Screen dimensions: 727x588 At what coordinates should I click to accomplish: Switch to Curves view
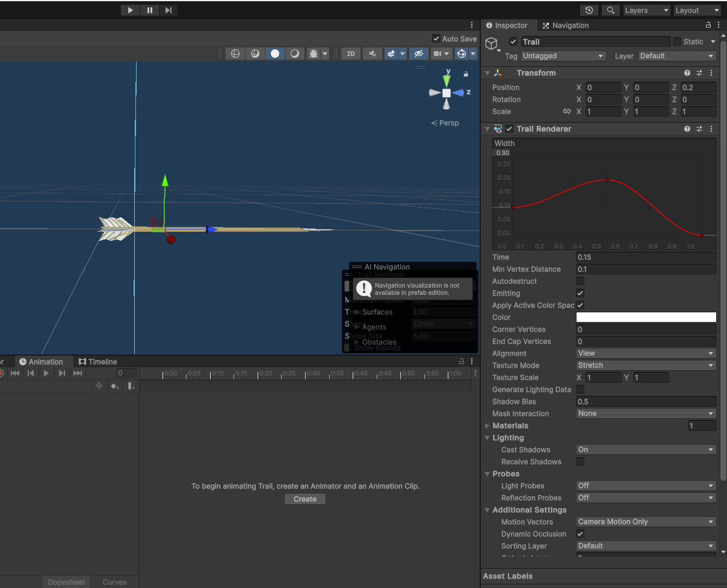114,582
